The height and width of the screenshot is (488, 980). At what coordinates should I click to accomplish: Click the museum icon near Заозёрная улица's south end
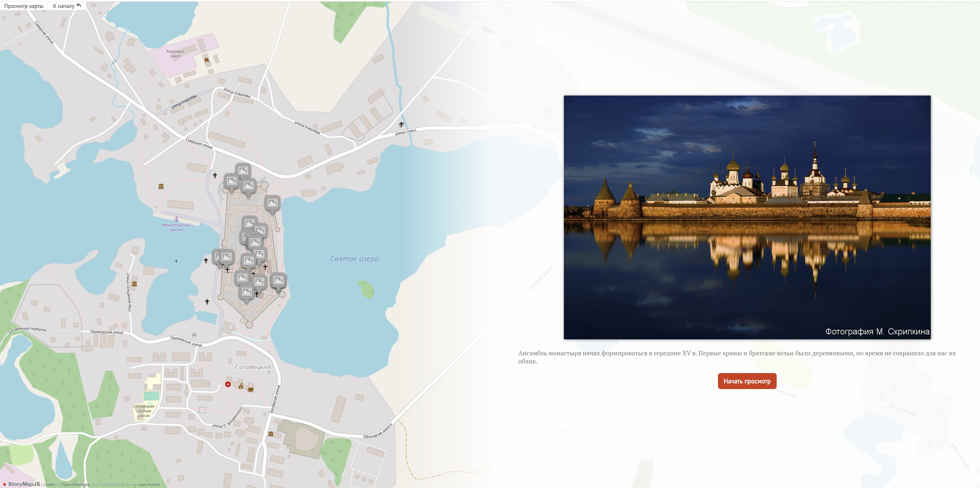click(x=271, y=434)
